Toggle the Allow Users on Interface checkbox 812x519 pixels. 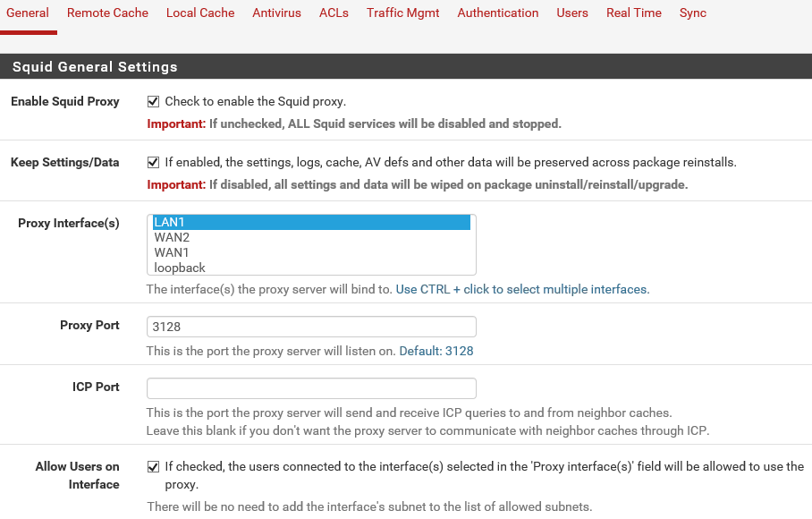point(153,467)
